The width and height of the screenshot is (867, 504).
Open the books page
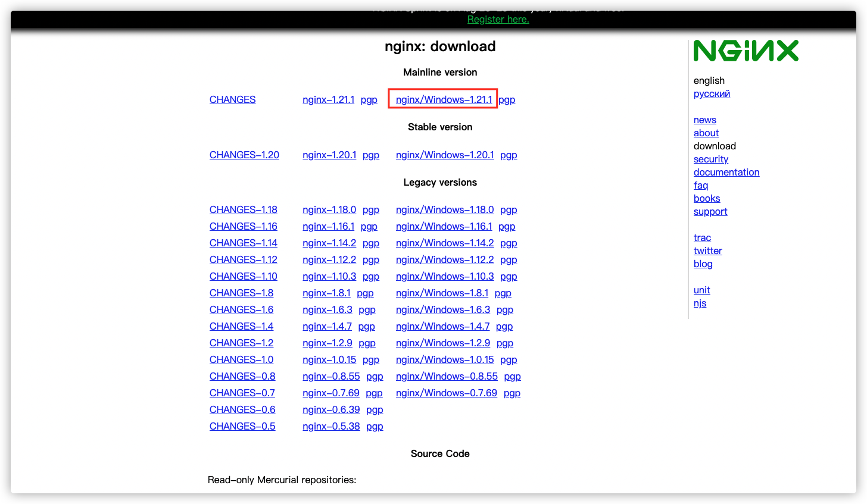click(707, 199)
